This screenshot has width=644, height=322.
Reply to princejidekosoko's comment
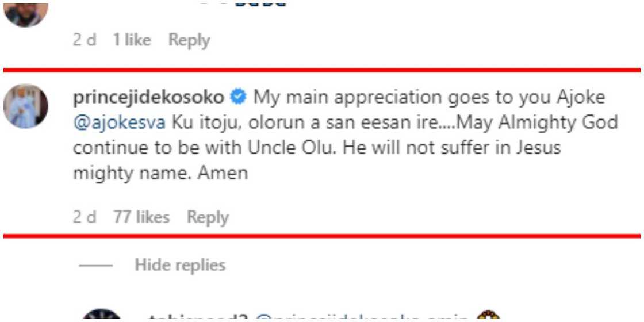208,217
